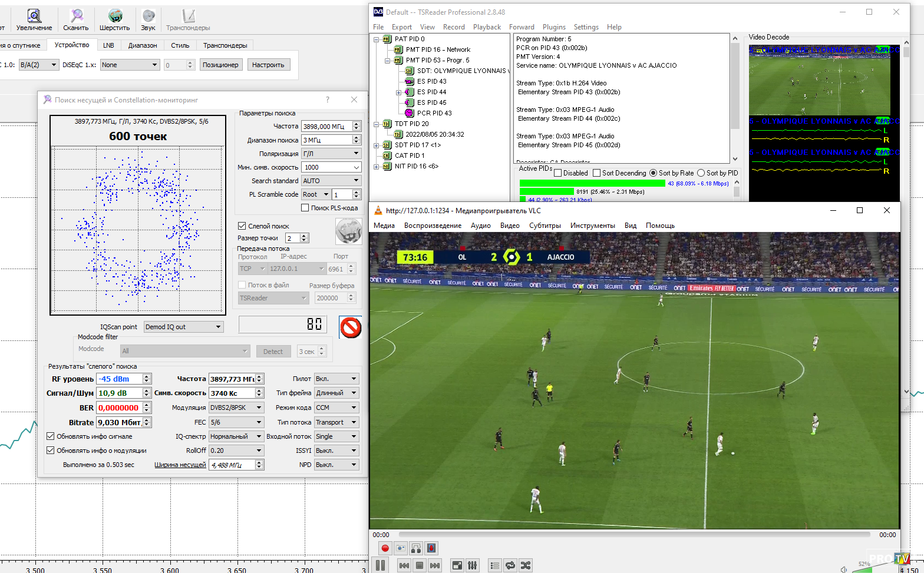Take a VLC snapshot with camera icon
This screenshot has width=924, height=573.
point(400,548)
